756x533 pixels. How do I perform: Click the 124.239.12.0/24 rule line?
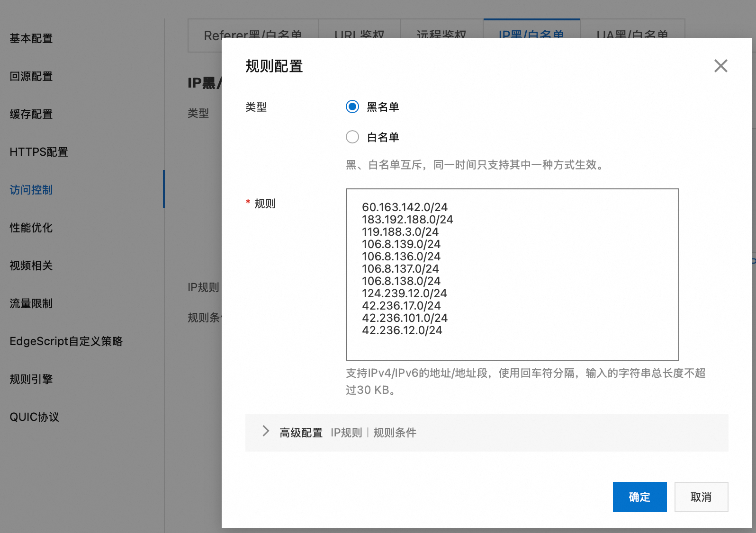coord(405,293)
